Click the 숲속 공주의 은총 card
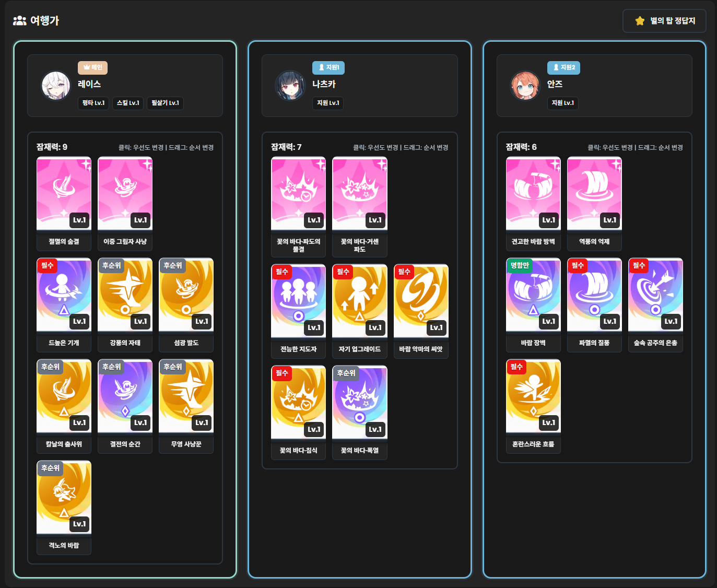This screenshot has height=588, width=717. click(655, 295)
